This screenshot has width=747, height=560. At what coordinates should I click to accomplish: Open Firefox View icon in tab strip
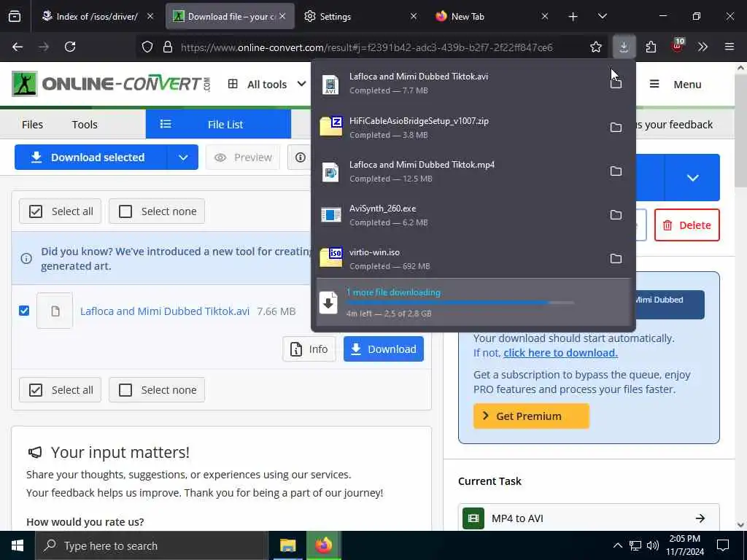[x=15, y=16]
